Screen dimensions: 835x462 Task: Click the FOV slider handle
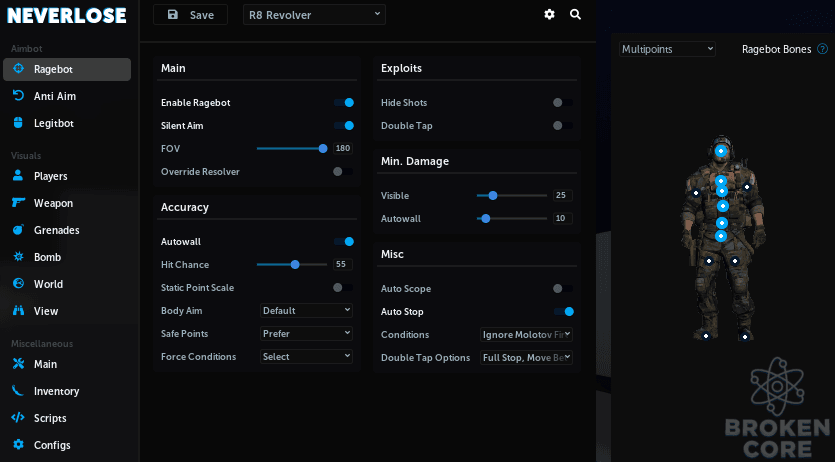(323, 148)
